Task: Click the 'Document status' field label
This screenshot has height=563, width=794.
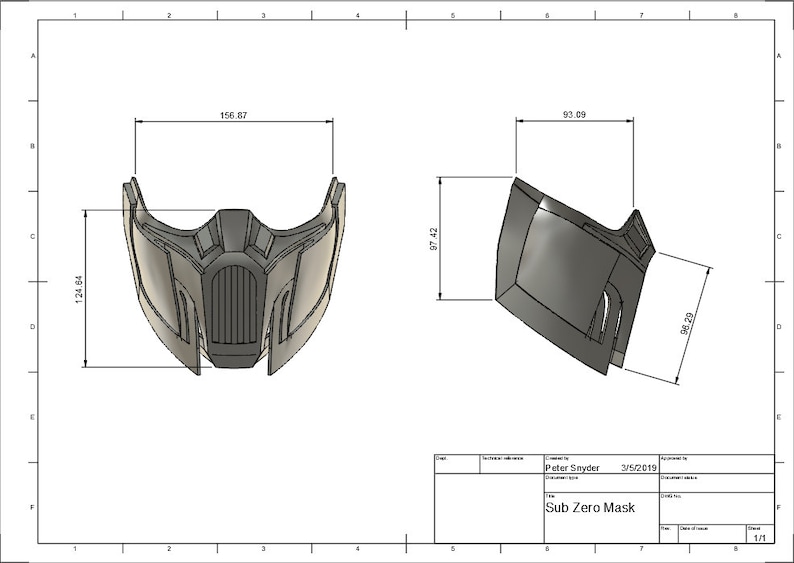Action: coord(679,477)
